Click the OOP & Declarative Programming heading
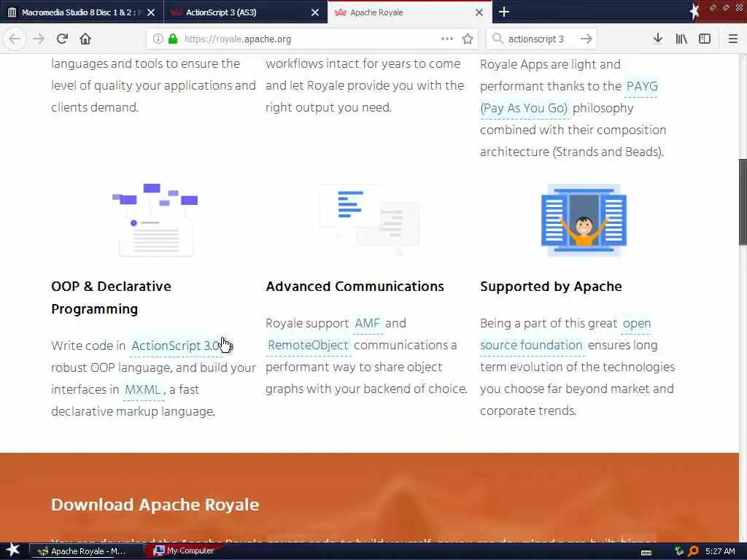The image size is (747, 560). click(x=111, y=297)
